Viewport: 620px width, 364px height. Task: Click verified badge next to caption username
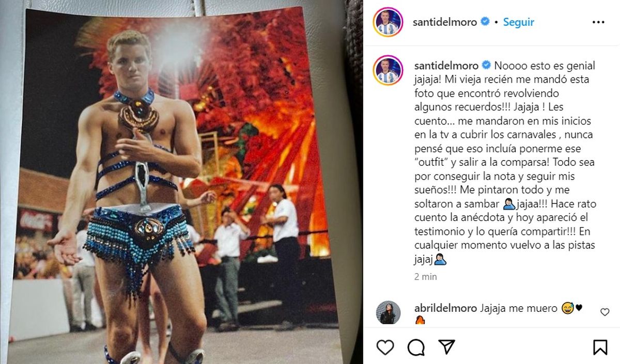(485, 66)
